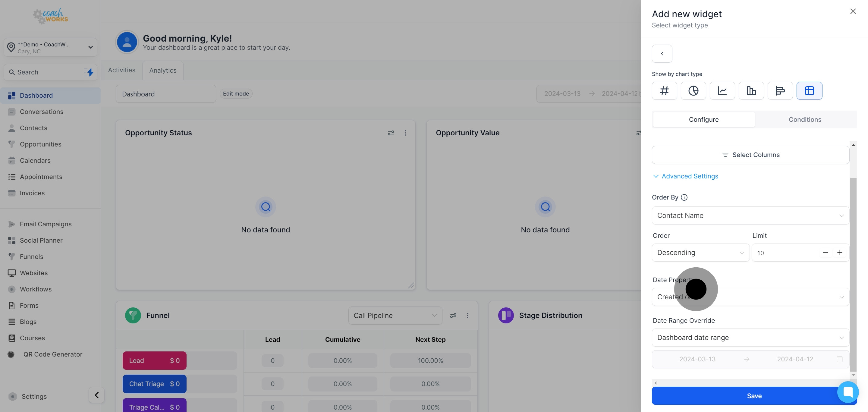Open the chat support bubble icon
Viewport: 868px width, 412px height.
point(848,392)
